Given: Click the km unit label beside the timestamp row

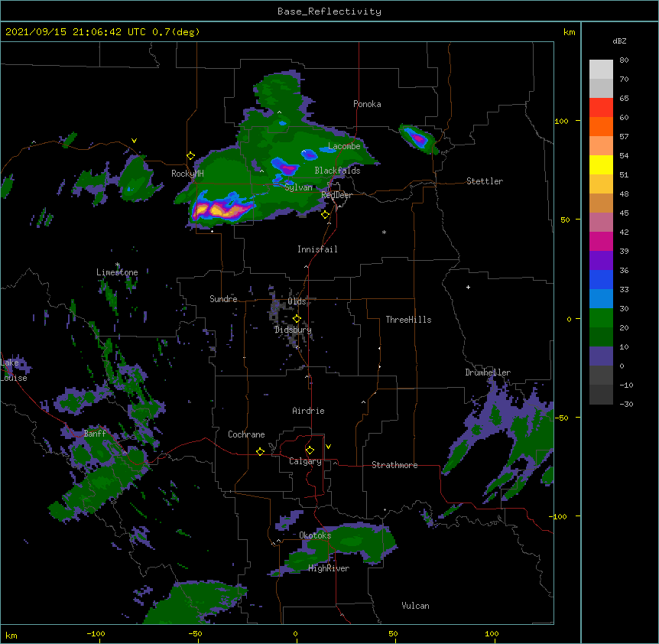Looking at the screenshot, I should (x=569, y=32).
